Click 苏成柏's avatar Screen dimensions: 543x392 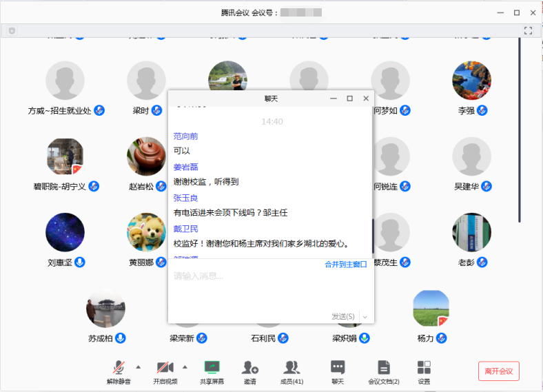pyautogui.click(x=105, y=308)
